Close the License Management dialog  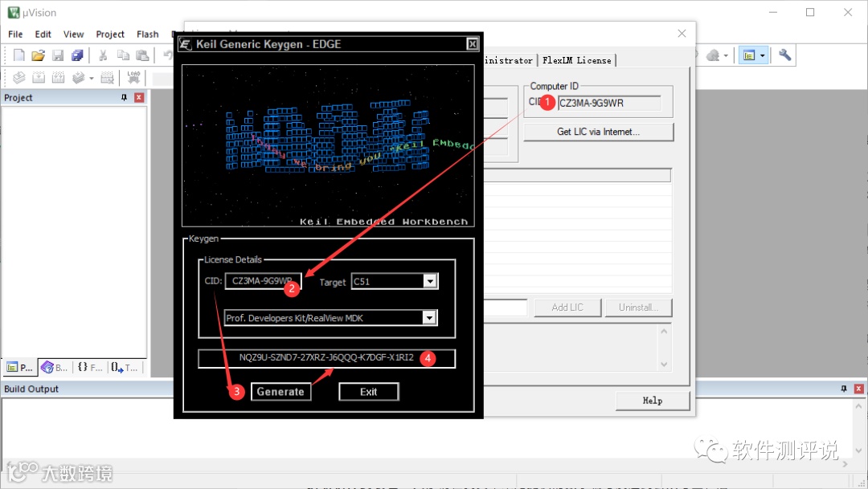(x=682, y=33)
